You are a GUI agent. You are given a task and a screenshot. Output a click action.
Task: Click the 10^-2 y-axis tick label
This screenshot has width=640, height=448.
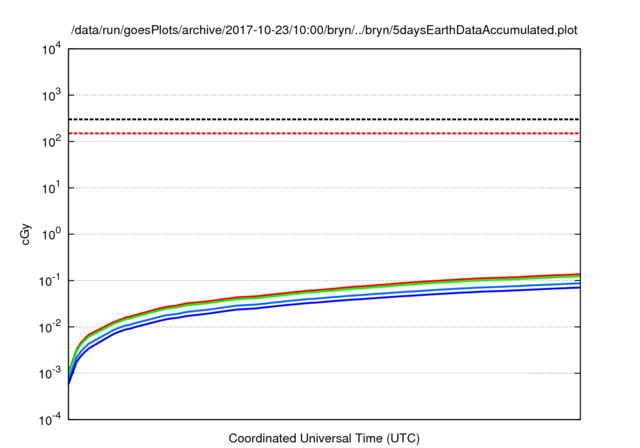[50, 328]
